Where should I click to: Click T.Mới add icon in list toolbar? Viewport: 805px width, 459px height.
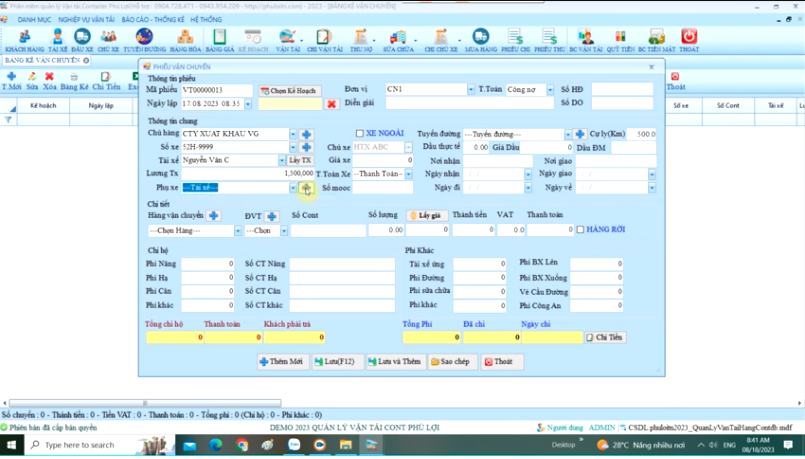coord(11,81)
